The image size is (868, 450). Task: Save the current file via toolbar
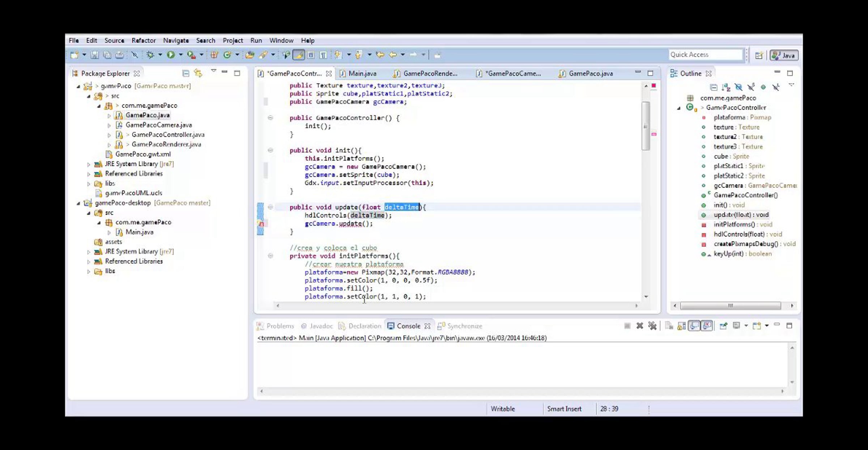coord(94,55)
